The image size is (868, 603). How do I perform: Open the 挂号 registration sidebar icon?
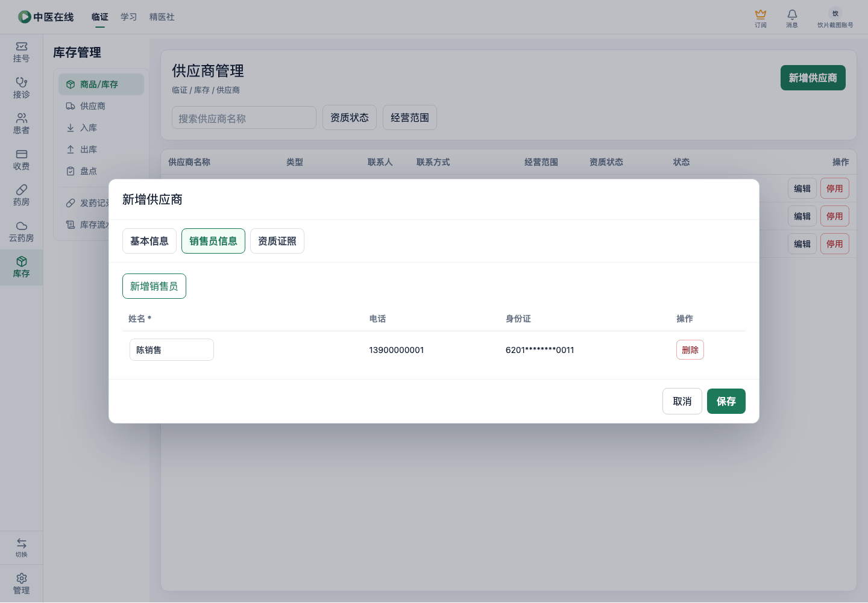coord(22,46)
